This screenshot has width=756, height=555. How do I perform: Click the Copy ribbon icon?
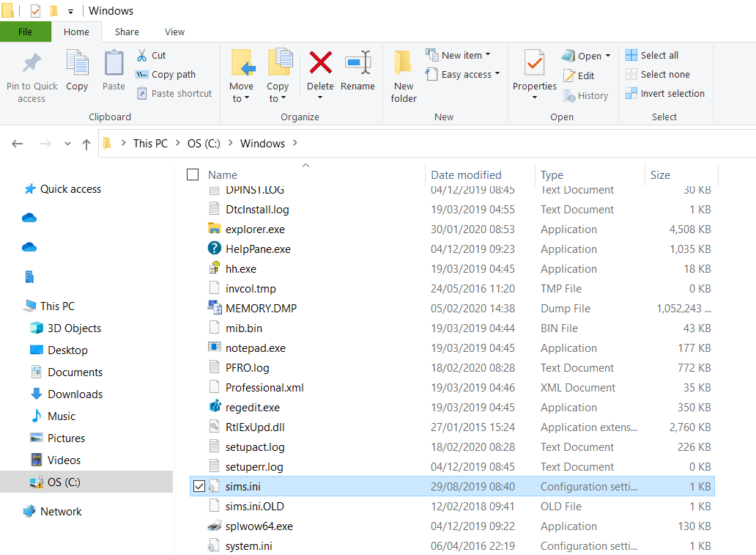[x=77, y=63]
